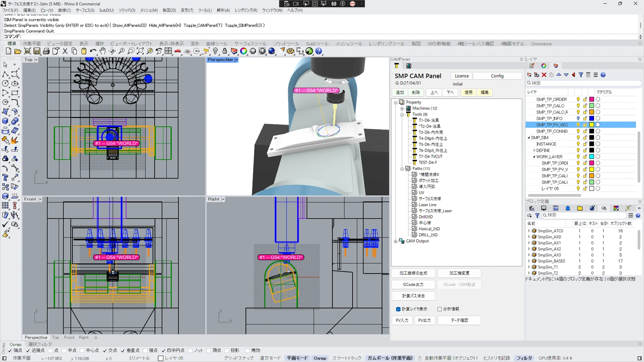Click the データ確認 button
Image resolution: width=644 pixels, height=362 pixels.
tap(459, 320)
